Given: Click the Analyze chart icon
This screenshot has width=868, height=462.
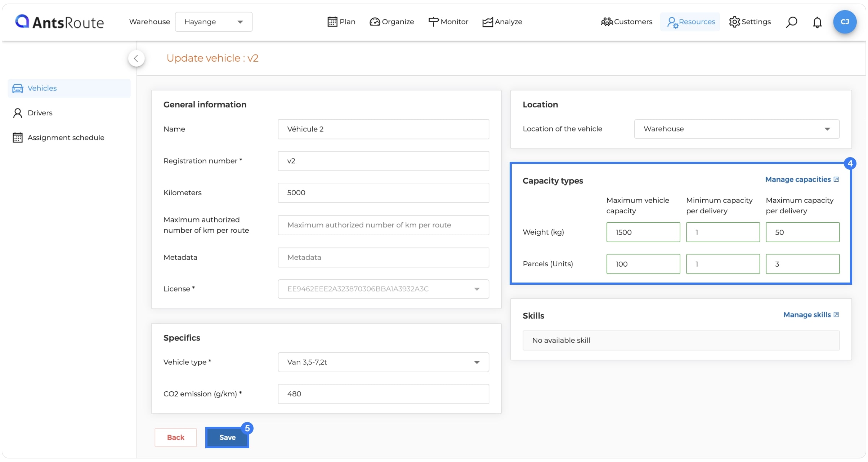Looking at the screenshot, I should (x=487, y=22).
